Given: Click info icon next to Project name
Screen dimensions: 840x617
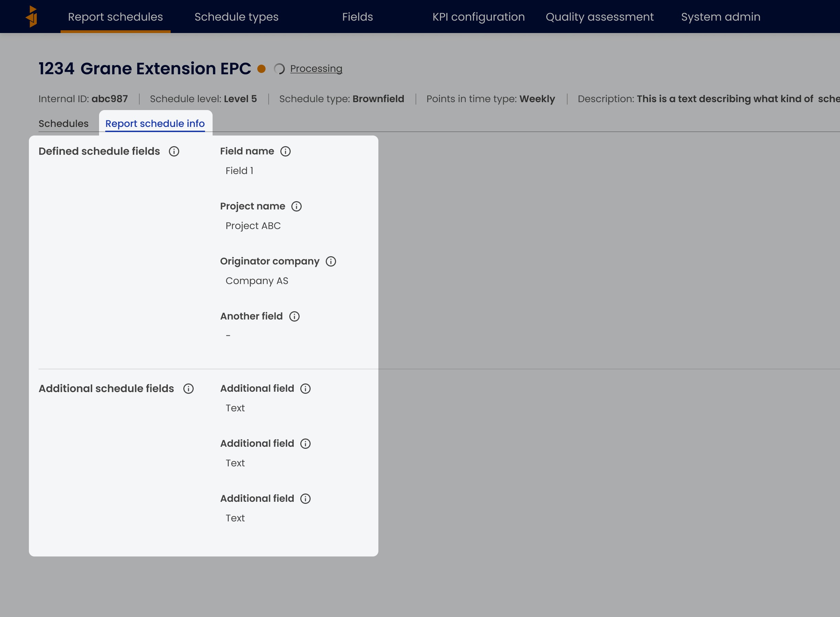Looking at the screenshot, I should (x=297, y=206).
